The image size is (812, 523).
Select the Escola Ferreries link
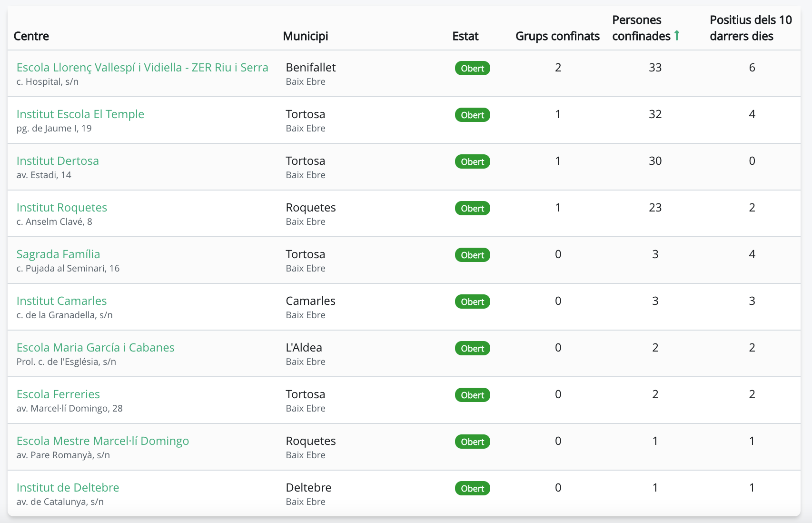pyautogui.click(x=58, y=394)
